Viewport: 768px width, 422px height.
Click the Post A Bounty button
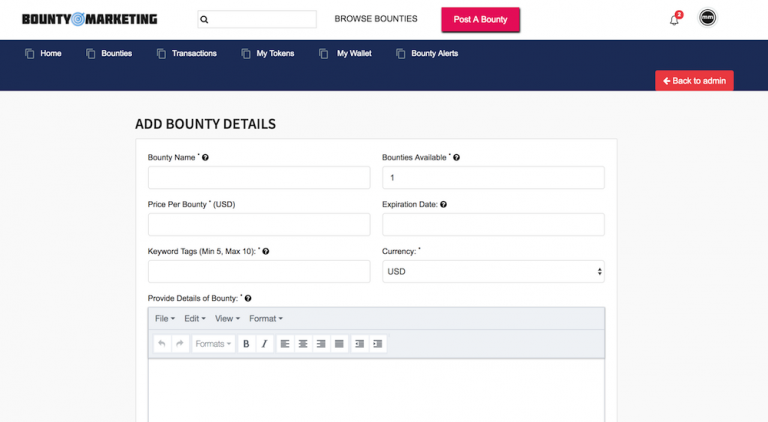click(480, 20)
